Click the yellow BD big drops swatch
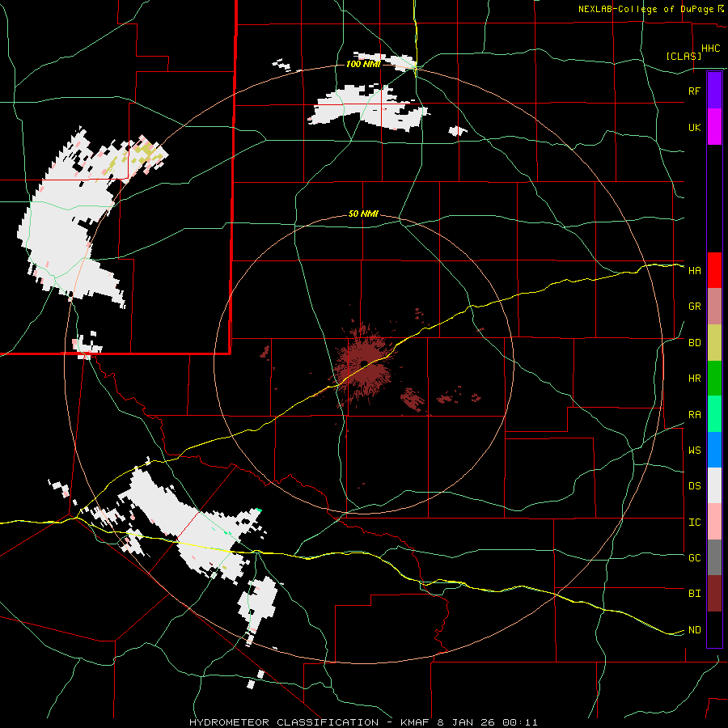Viewport: 728px width, 728px height. 714,343
